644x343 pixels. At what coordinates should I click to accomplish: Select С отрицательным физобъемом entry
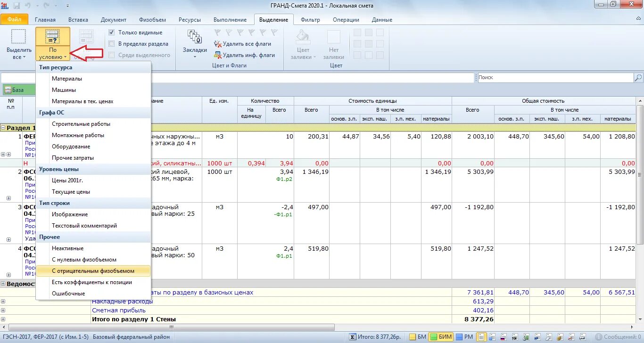point(93,271)
